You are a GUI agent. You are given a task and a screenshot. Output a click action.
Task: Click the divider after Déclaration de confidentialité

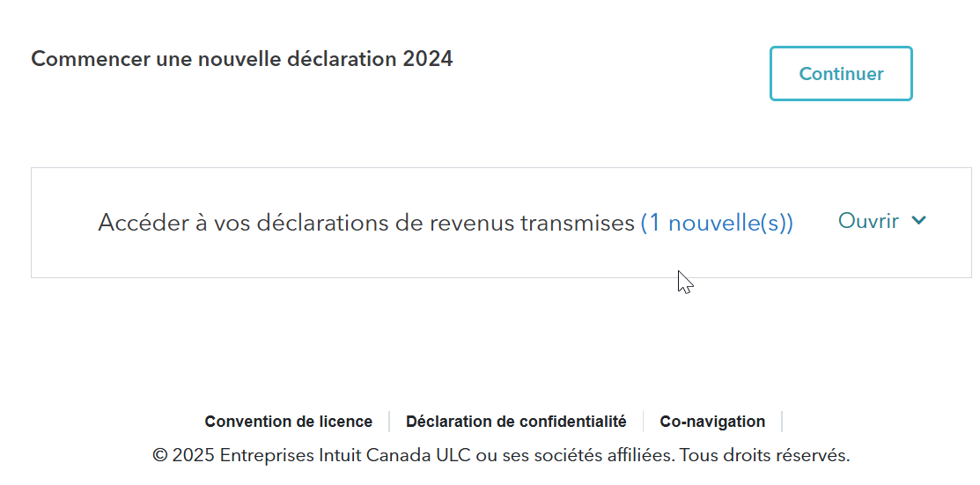(644, 422)
